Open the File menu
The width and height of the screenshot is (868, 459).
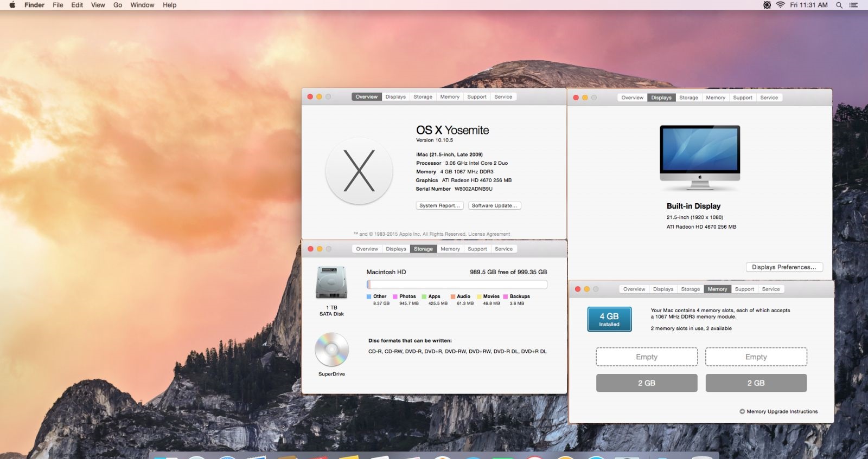(x=58, y=5)
